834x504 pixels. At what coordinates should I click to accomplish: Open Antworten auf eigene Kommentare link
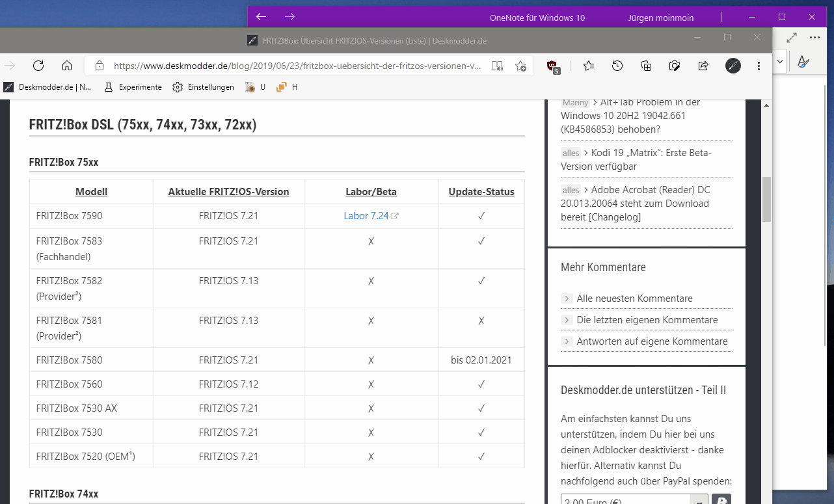pos(652,341)
